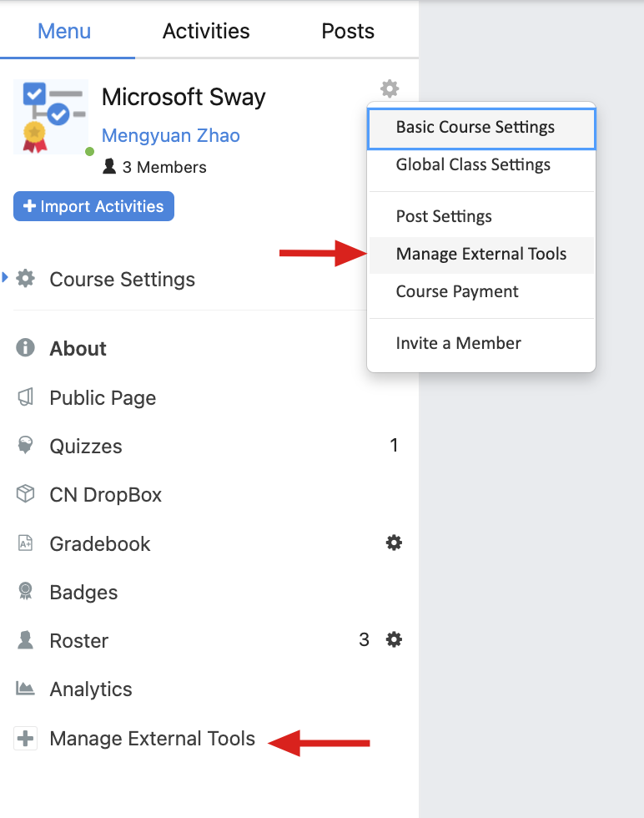Open Course Payment menu entry
The height and width of the screenshot is (818, 644).
point(481,291)
